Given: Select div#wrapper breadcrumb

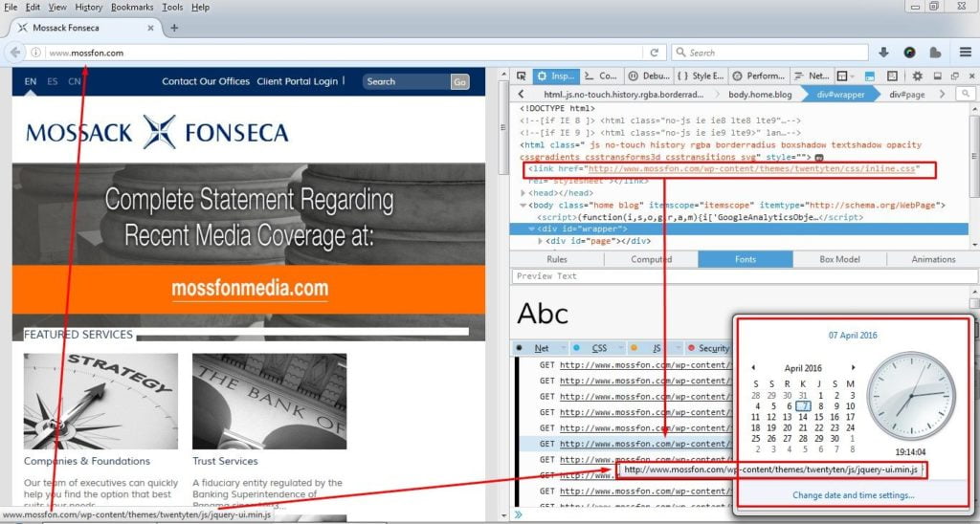Looking at the screenshot, I should coord(840,95).
